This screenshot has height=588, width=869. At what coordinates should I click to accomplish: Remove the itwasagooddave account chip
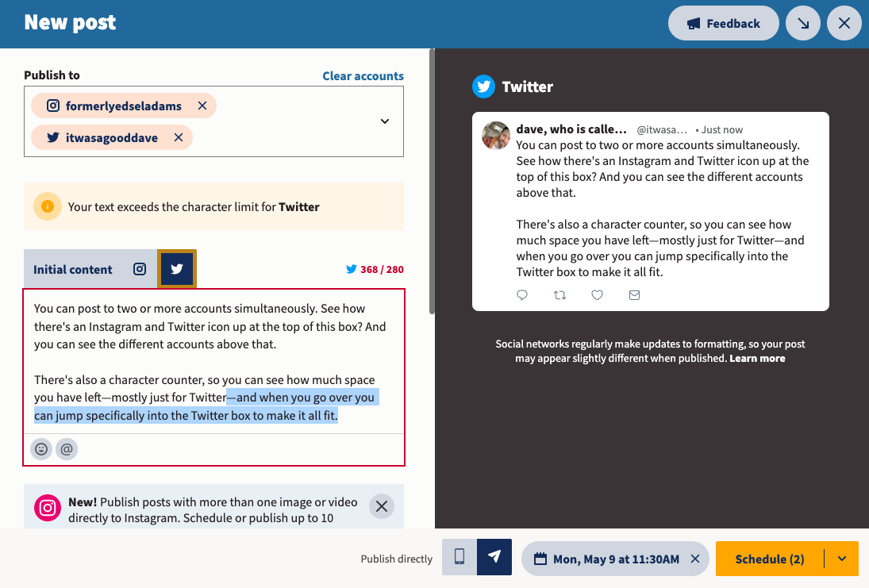[179, 136]
